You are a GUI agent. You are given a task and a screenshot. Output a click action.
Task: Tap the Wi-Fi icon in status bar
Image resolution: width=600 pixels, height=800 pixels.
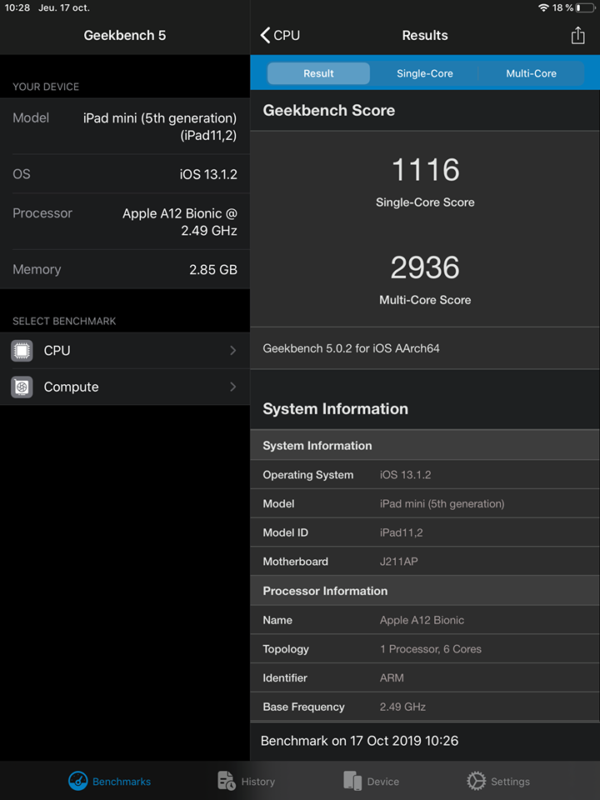click(x=543, y=7)
